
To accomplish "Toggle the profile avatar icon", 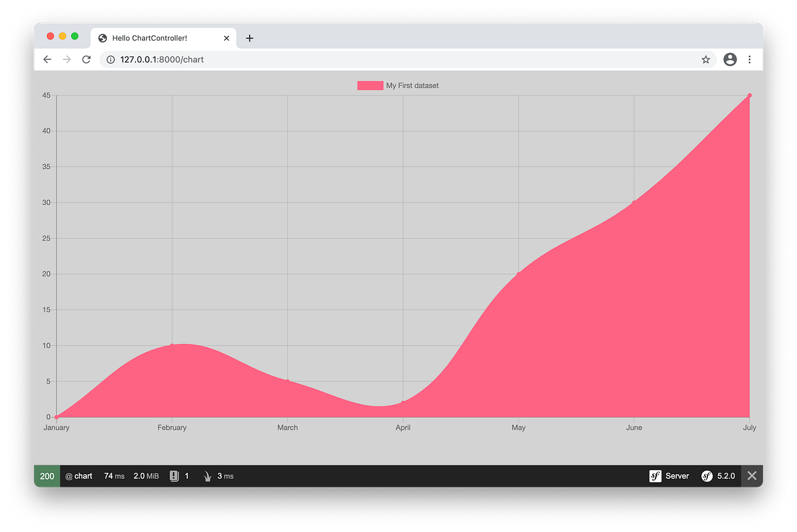I will (x=730, y=59).
